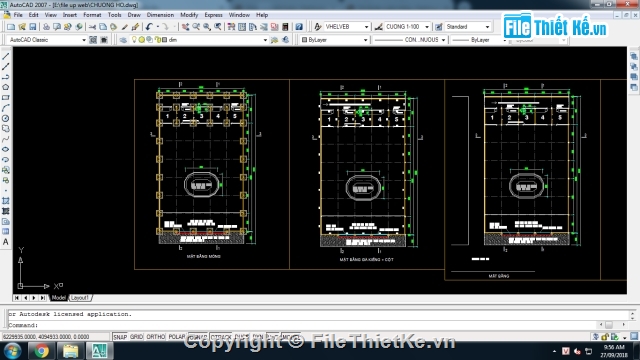Click the command window vertical scrollbar
The width and height of the screenshot is (640, 360).
tap(632, 316)
